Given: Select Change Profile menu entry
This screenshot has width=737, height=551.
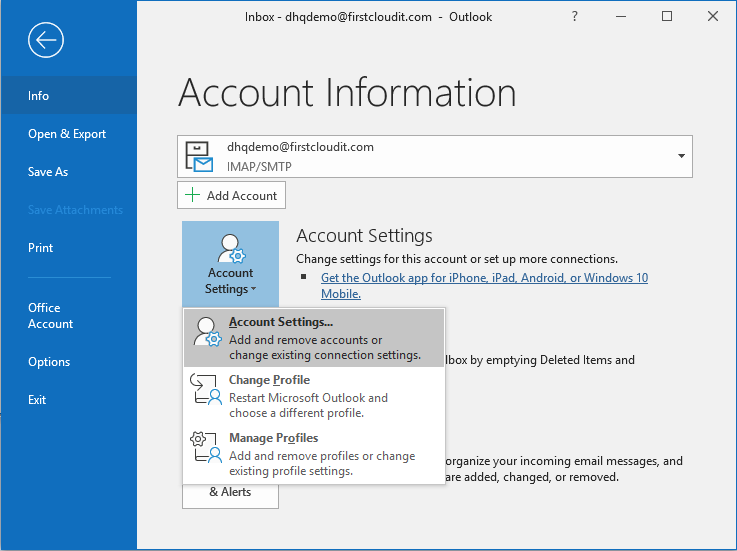Looking at the screenshot, I should tap(314, 396).
